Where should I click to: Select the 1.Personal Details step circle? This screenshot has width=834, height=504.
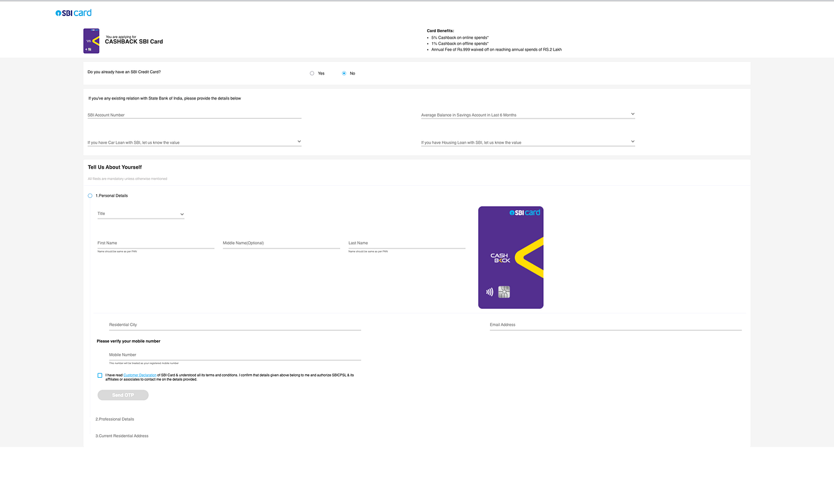(90, 195)
